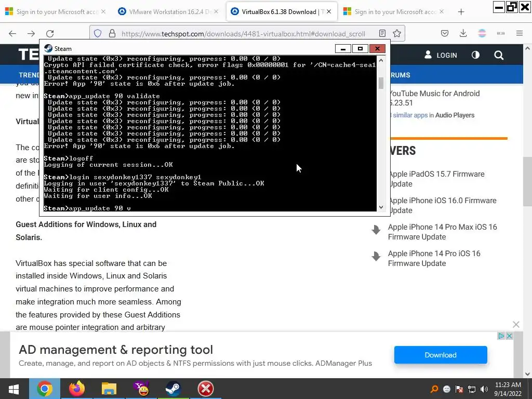Open Yahoo Messenger taskbar icon

141,389
